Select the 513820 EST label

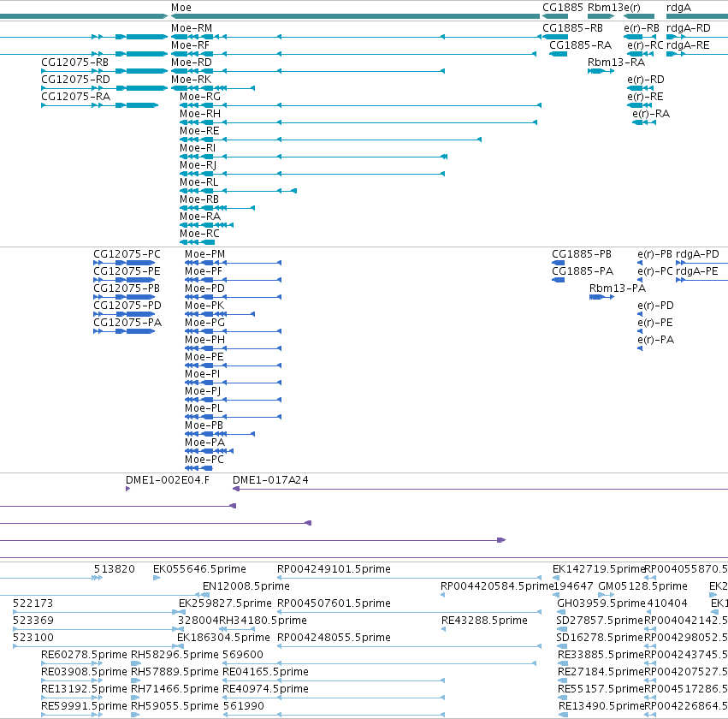click(115, 569)
